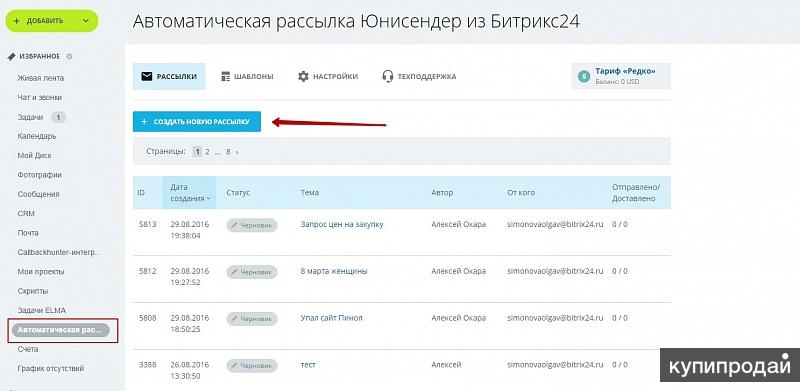Click plus icon on Добавить button
Viewport: 800px width, 391px height.
click(17, 21)
